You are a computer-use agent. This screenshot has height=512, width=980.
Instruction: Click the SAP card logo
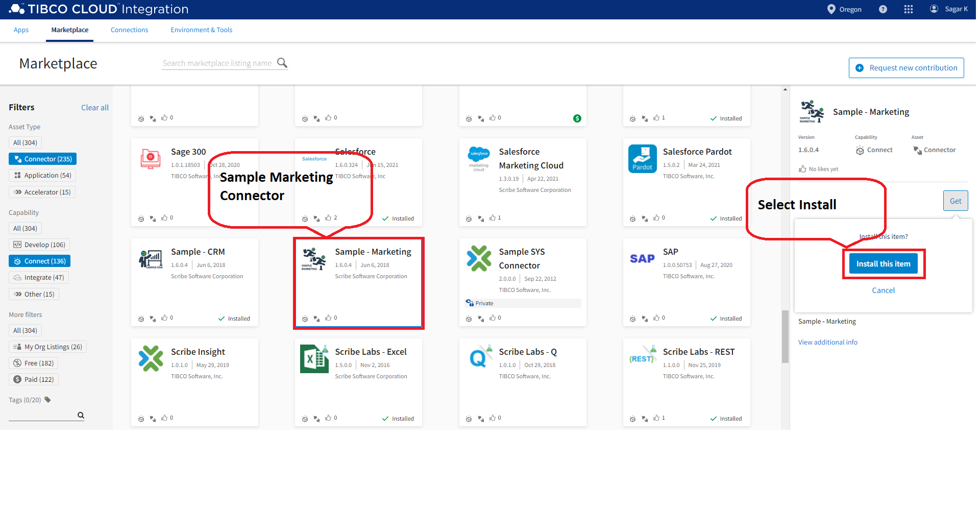642,259
